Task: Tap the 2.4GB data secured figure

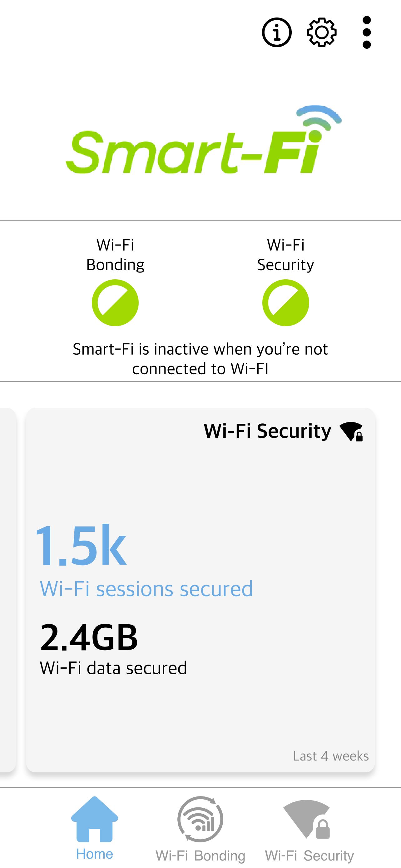Action: [89, 637]
